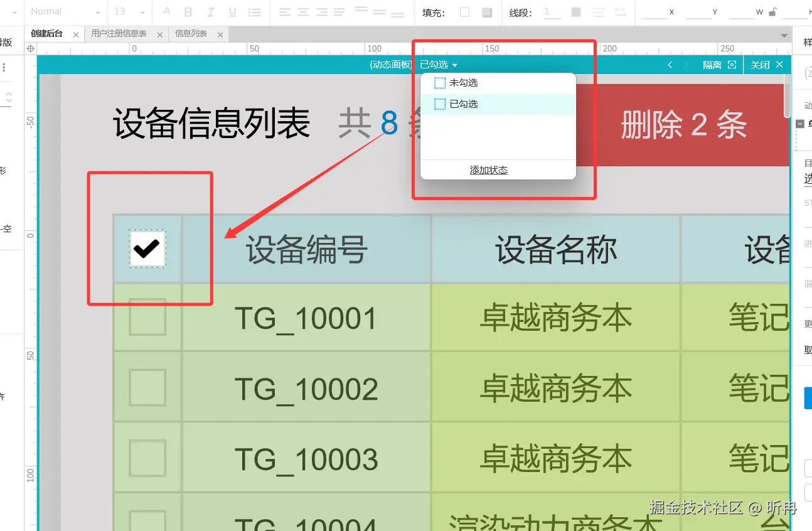Open the line pattern style icon
The width and height of the screenshot is (812, 531).
pyautogui.click(x=598, y=12)
